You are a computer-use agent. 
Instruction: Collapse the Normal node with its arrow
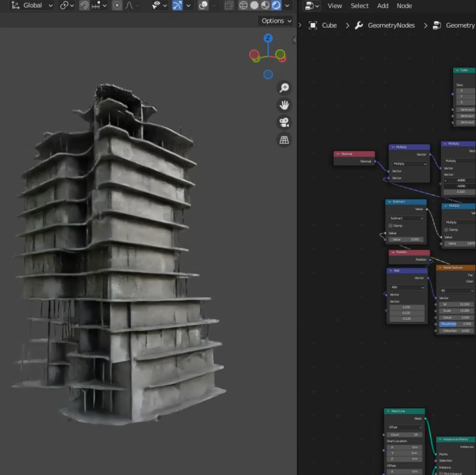337,154
